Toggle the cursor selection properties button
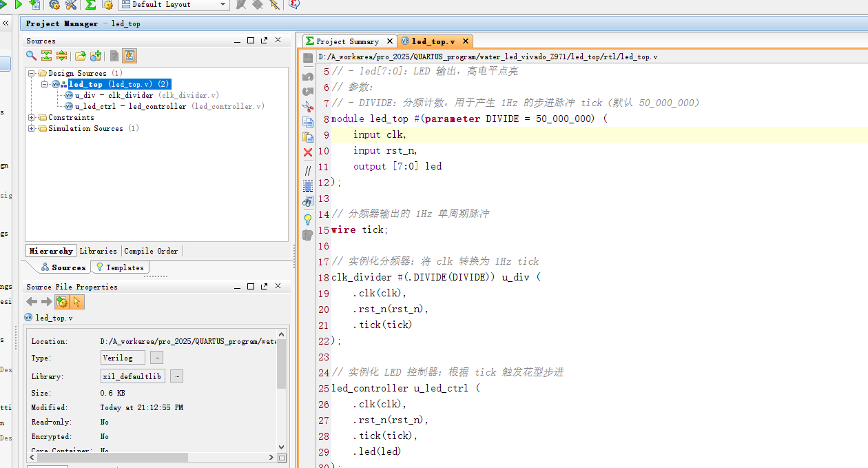The width and height of the screenshot is (868, 468). (76, 302)
